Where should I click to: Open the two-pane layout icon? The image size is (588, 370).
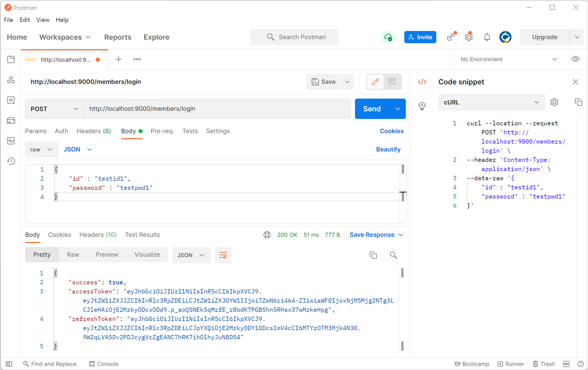[x=566, y=364]
